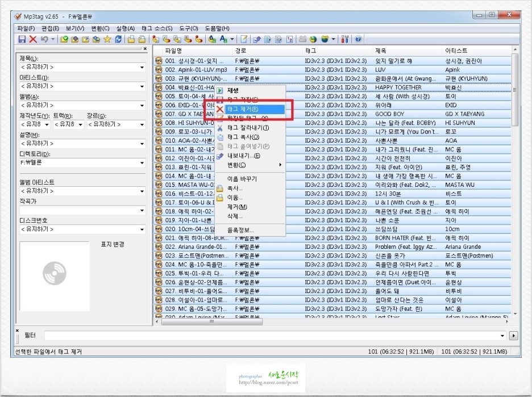Expand the 제목(L) dropdown

click(x=142, y=68)
